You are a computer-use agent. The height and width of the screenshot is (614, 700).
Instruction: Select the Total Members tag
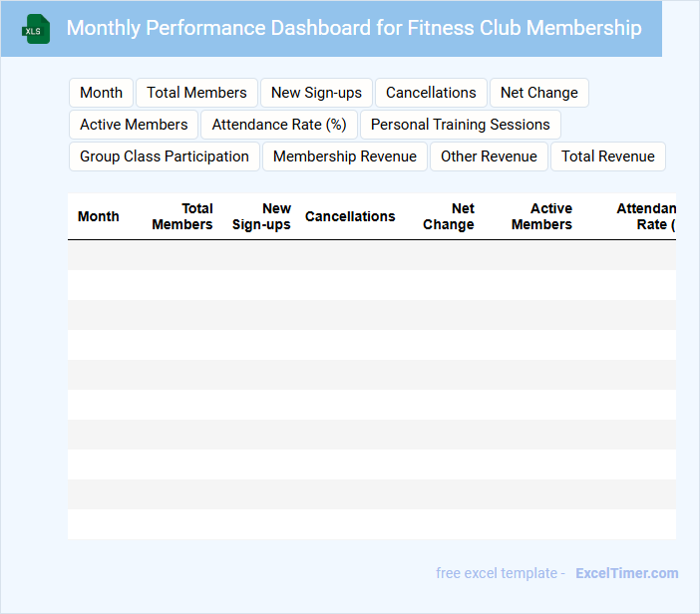coord(196,93)
